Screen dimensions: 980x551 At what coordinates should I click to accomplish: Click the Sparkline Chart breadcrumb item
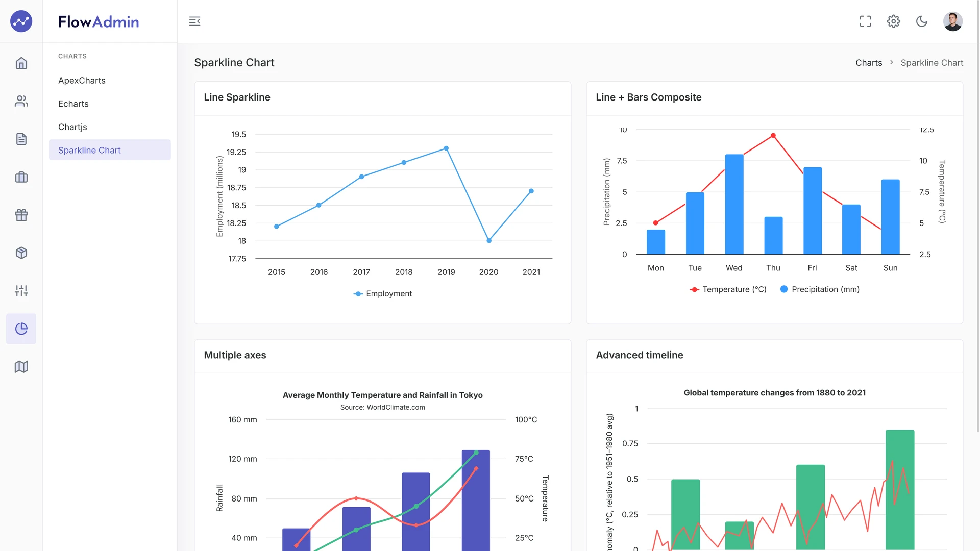[x=932, y=63]
